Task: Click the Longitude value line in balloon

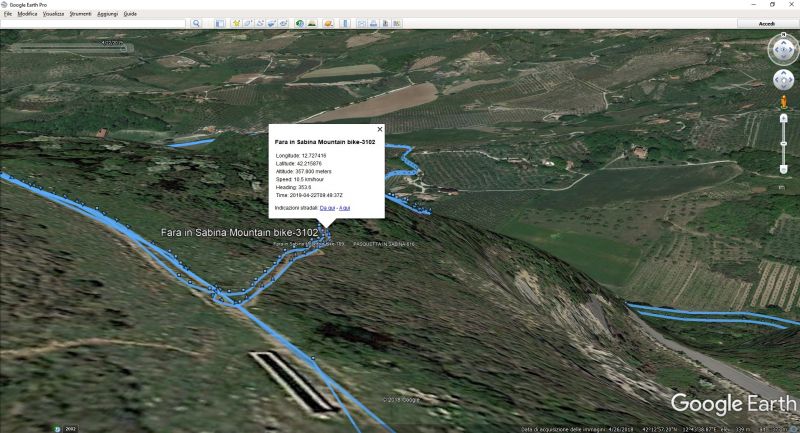Action: (301, 156)
